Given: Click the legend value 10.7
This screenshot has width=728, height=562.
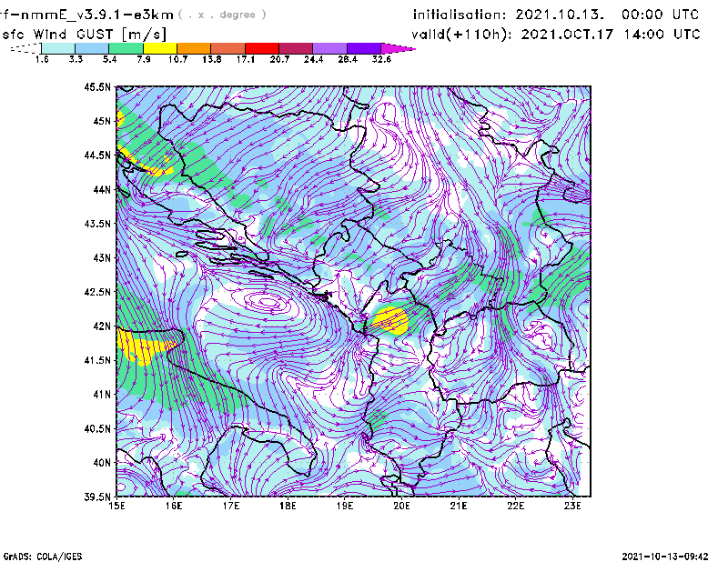Looking at the screenshot, I should (177, 59).
